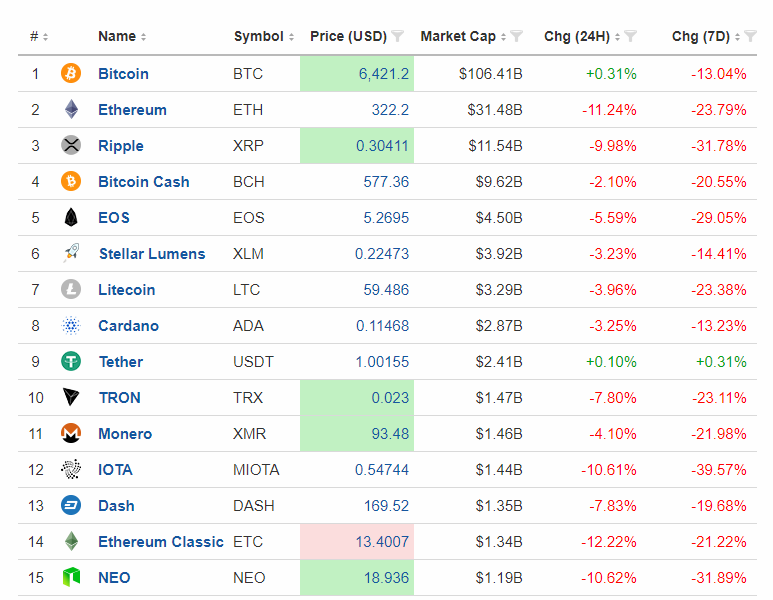Open the Bitcoin Cash link
The height and width of the screenshot is (600, 773).
point(143,181)
